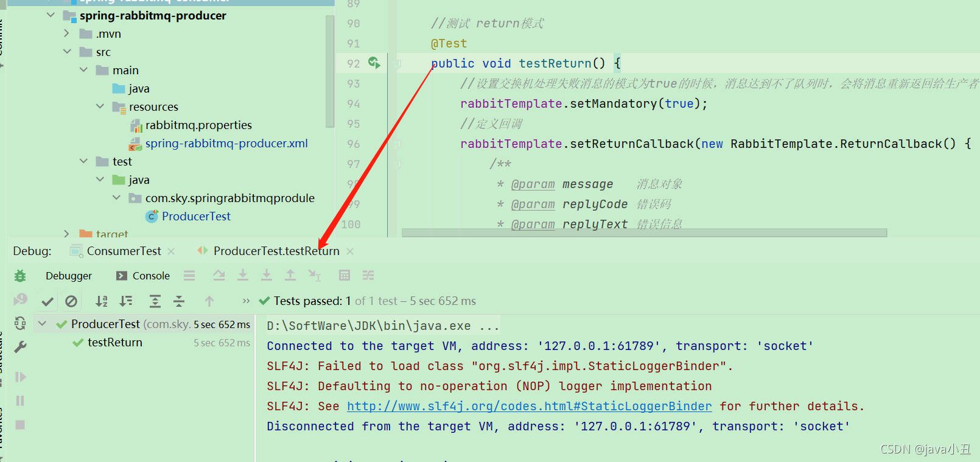This screenshot has width=980, height=462.
Task: Select testReturn in test results
Action: [x=115, y=343]
